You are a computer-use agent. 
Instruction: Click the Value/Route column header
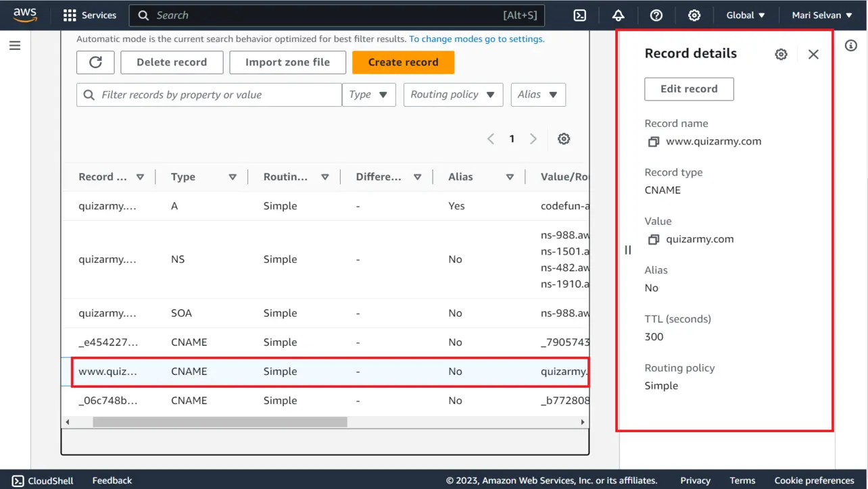coord(564,177)
